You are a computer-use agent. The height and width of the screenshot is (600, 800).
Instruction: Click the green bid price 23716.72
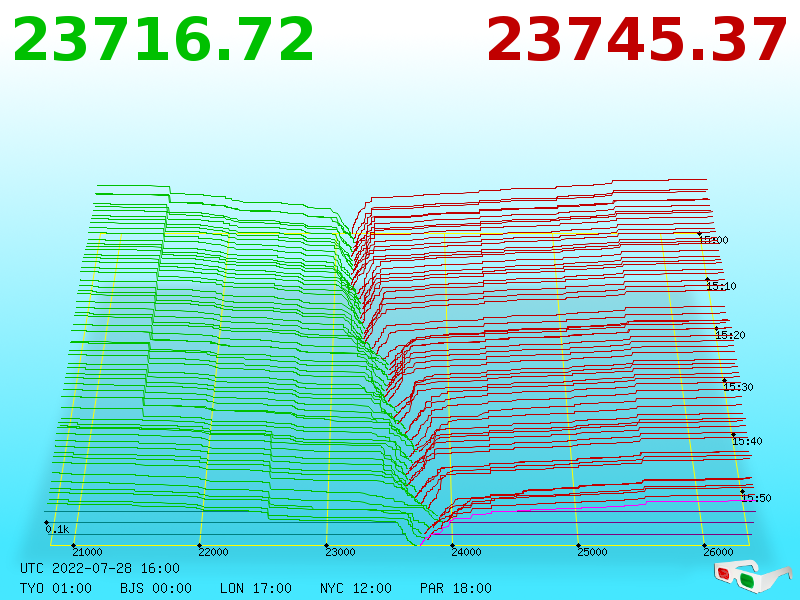coord(163,40)
